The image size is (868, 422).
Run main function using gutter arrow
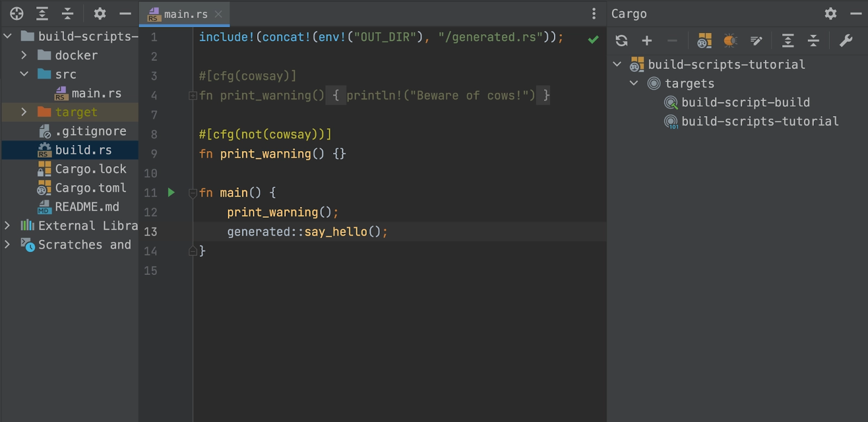coord(171,192)
